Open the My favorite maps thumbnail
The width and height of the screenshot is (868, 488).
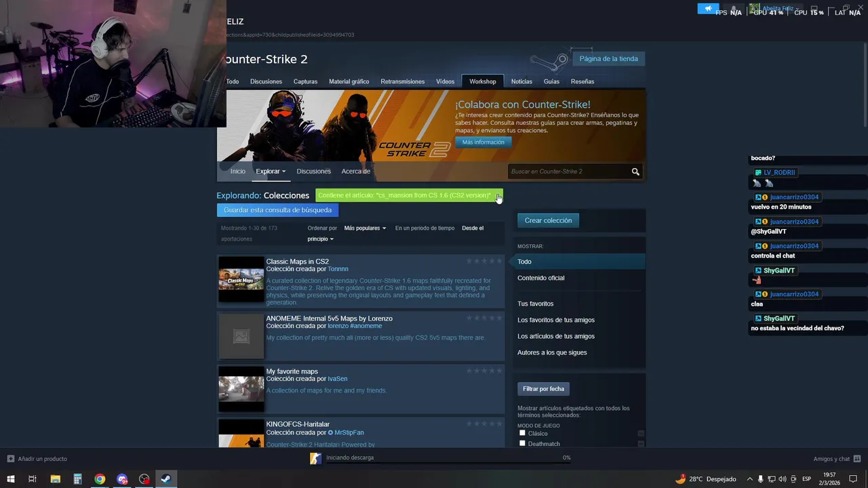(241, 389)
